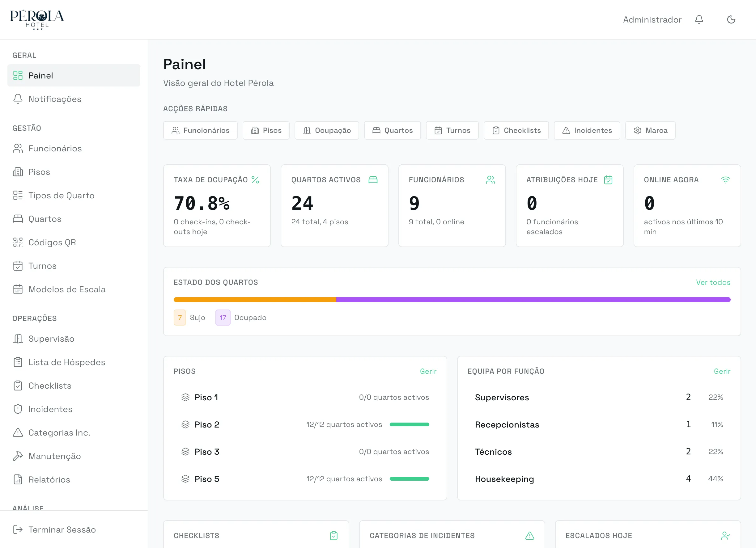Click the Pérola Hotel logo
This screenshot has width=756, height=548.
(x=37, y=20)
